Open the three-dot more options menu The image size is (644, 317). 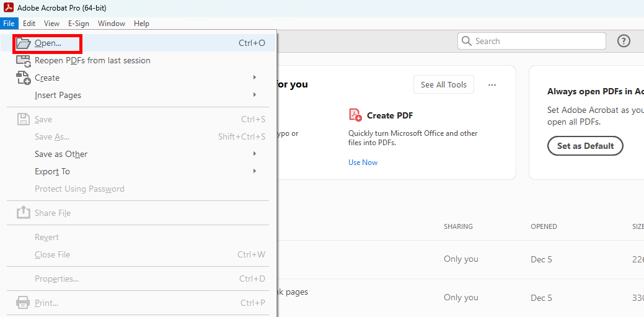coord(492,85)
